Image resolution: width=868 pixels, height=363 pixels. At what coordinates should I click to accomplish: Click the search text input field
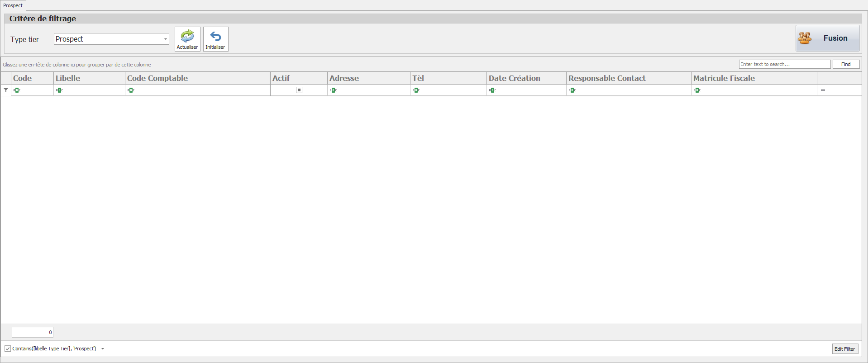pyautogui.click(x=784, y=64)
